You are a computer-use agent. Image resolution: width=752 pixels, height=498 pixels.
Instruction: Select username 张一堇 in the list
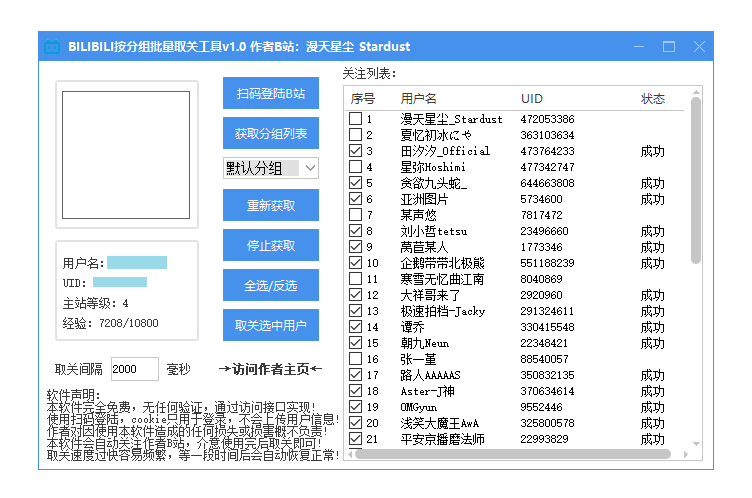click(419, 359)
